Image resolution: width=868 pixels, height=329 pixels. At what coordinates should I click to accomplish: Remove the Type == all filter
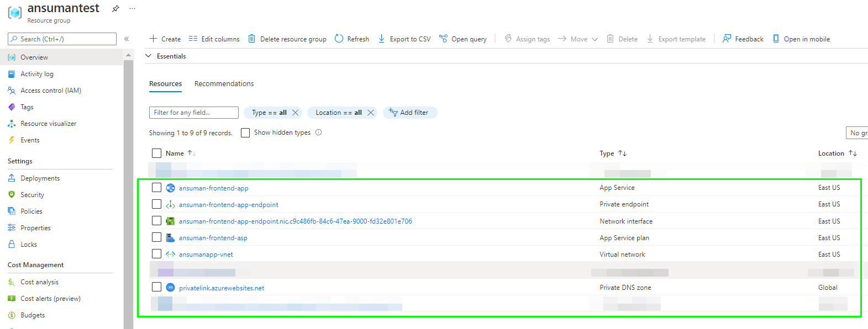pos(295,113)
